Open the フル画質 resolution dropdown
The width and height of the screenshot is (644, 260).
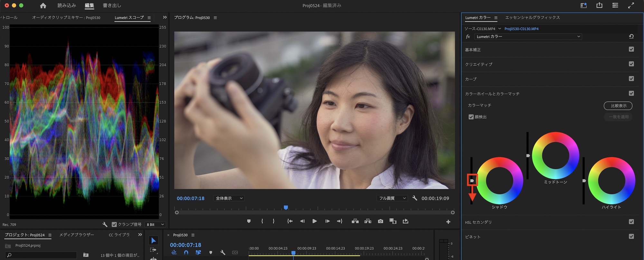point(392,198)
